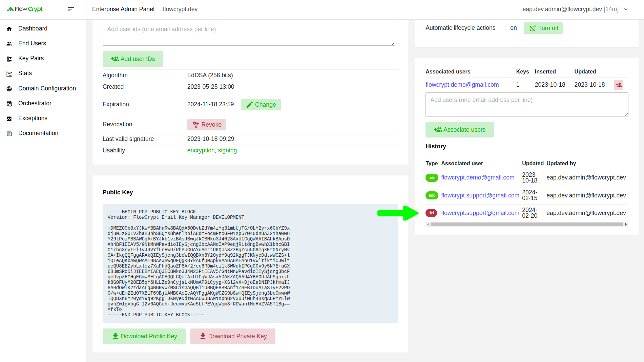Click the Keys column header

coord(522,71)
